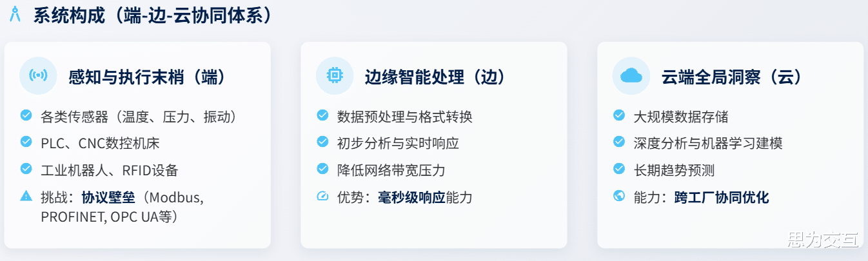Click the warning triangle icon beside 挑战
The image size is (868, 261).
pos(26,196)
